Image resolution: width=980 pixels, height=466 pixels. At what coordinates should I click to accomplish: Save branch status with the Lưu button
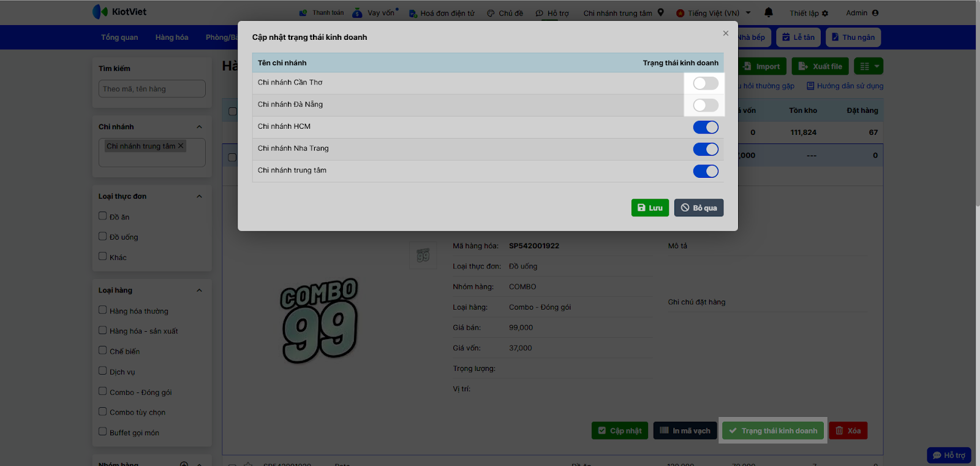click(x=650, y=208)
